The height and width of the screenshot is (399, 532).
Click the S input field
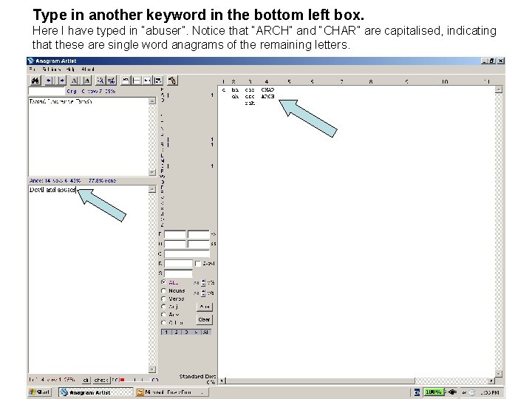pyautogui.click(x=178, y=273)
